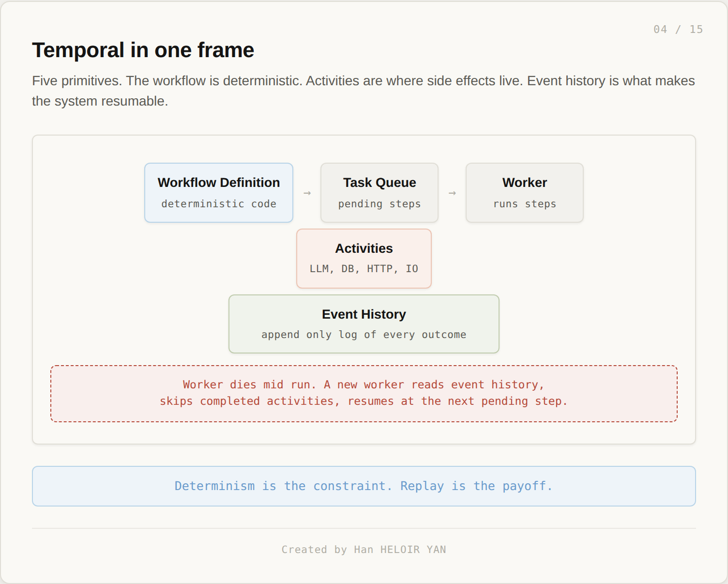Image resolution: width=728 pixels, height=584 pixels.
Task: Click "Created by Han HELOIR YAN" footer
Action: (364, 550)
